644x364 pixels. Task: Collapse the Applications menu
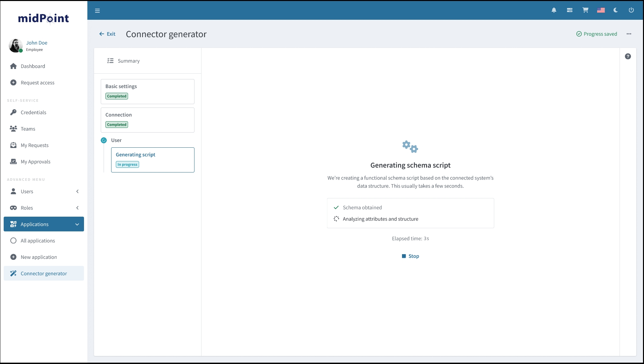(x=77, y=224)
